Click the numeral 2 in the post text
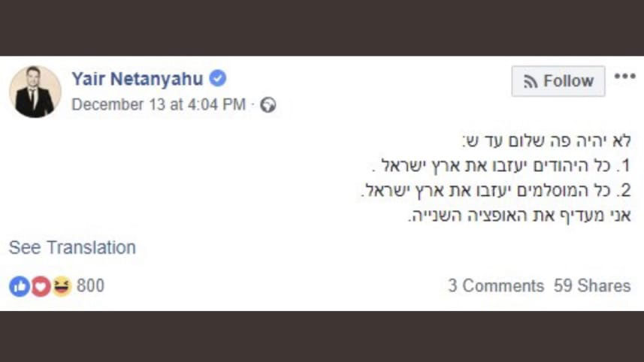The width and height of the screenshot is (644, 362). (x=624, y=191)
